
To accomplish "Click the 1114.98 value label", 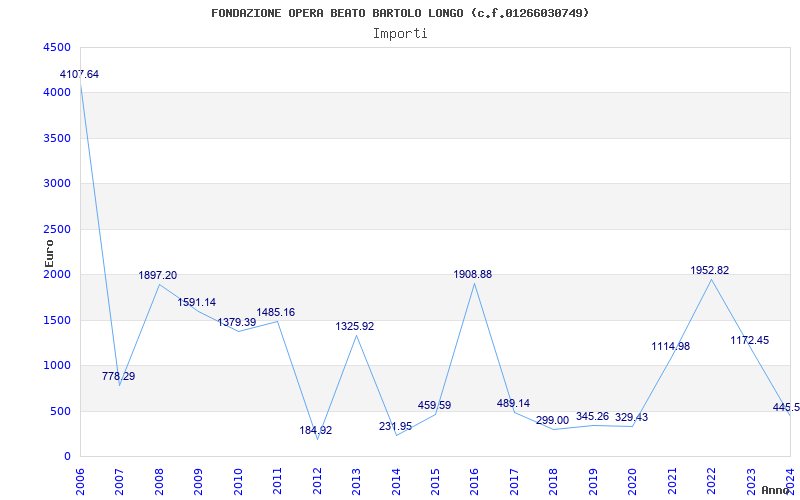I will coord(670,346).
